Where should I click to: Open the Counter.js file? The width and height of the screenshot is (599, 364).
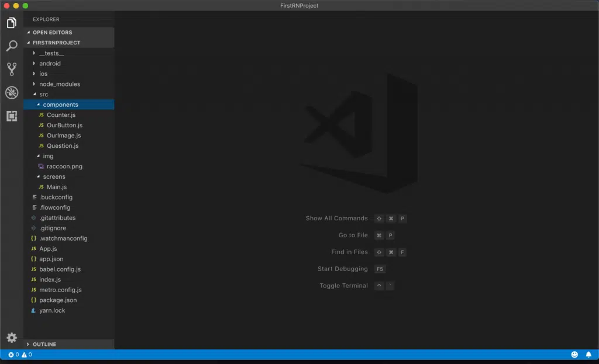coord(61,115)
